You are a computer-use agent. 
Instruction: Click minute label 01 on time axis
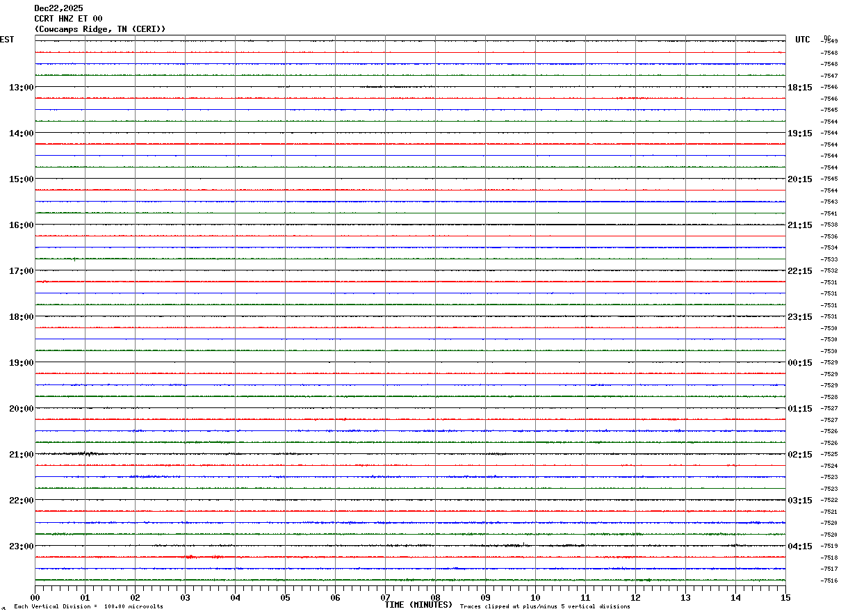point(85,597)
